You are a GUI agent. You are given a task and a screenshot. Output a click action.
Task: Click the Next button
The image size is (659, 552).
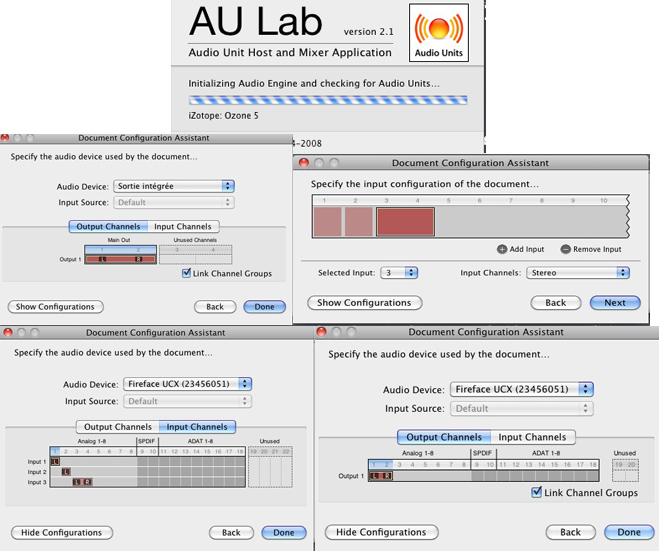coord(615,303)
